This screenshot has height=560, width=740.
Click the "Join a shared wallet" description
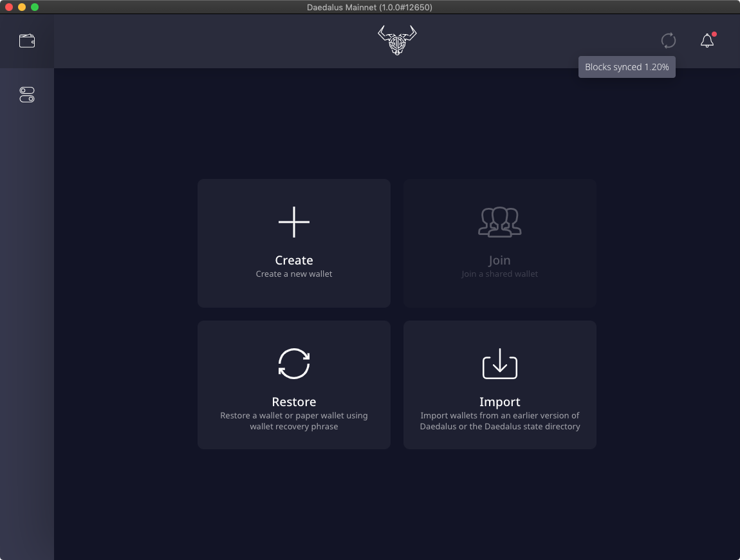(x=499, y=274)
